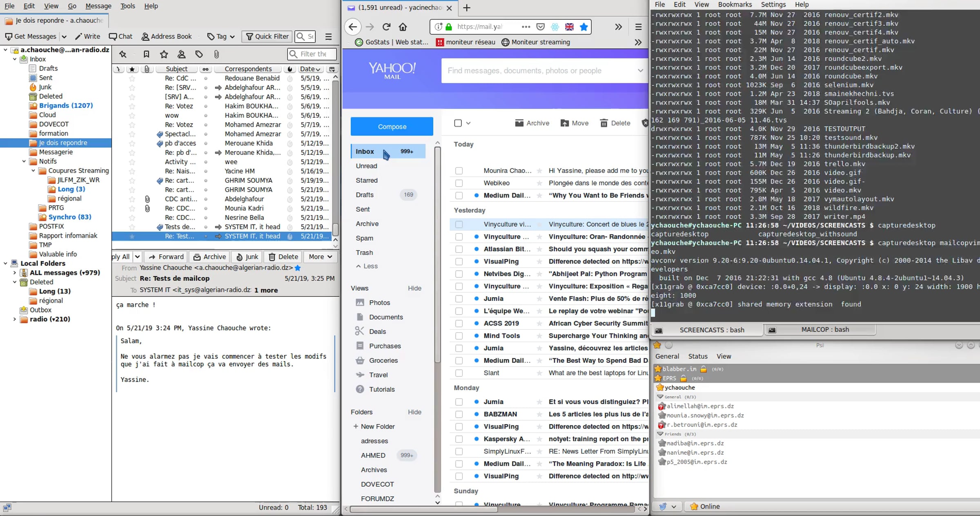Open GoStats bookmark in Firefox
This screenshot has height=516, width=980.
pyautogui.click(x=392, y=42)
